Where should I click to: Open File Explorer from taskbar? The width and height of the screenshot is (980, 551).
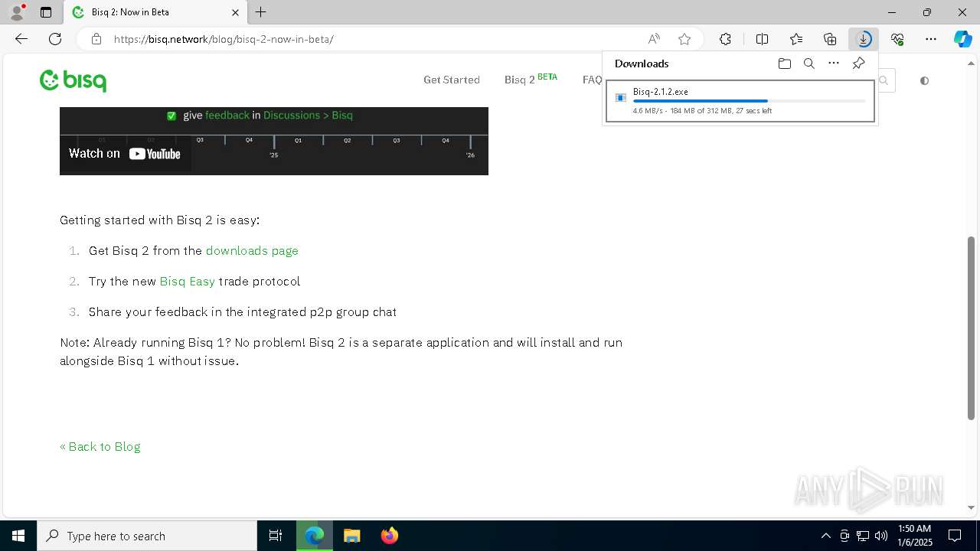pos(351,536)
